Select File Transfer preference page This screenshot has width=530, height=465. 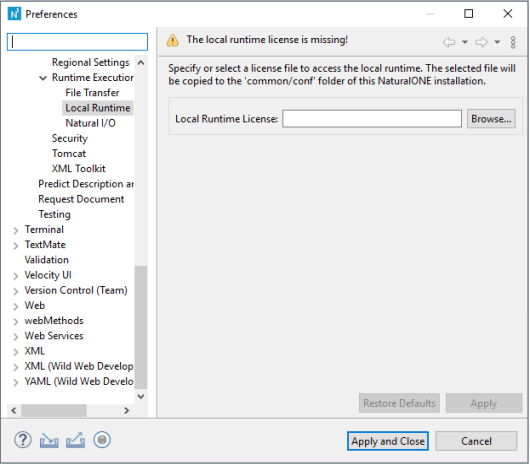[92, 93]
